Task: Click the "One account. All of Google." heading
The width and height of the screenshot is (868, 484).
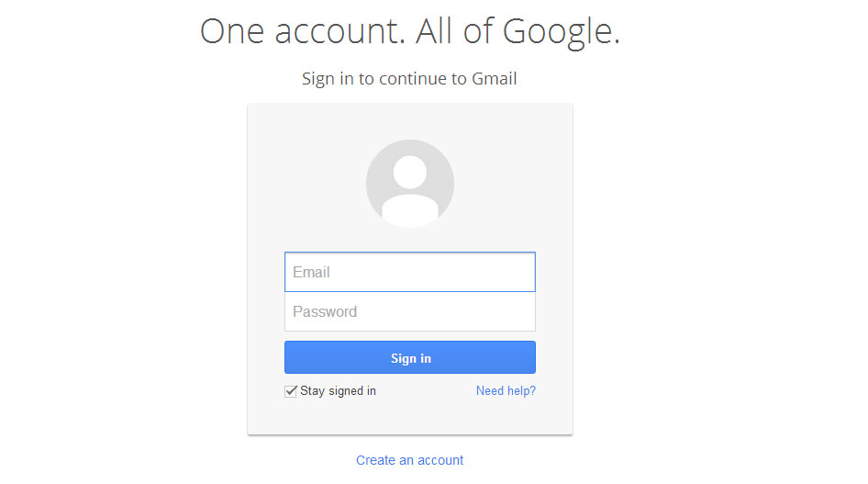Action: (x=409, y=31)
